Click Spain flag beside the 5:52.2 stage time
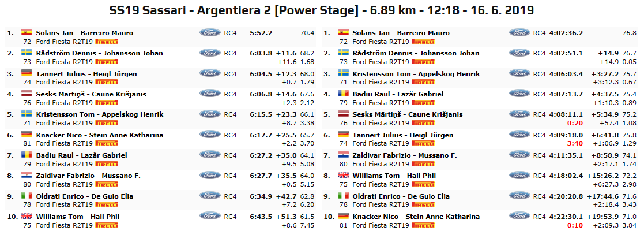This screenshot has height=242, width=644. tap(27, 33)
